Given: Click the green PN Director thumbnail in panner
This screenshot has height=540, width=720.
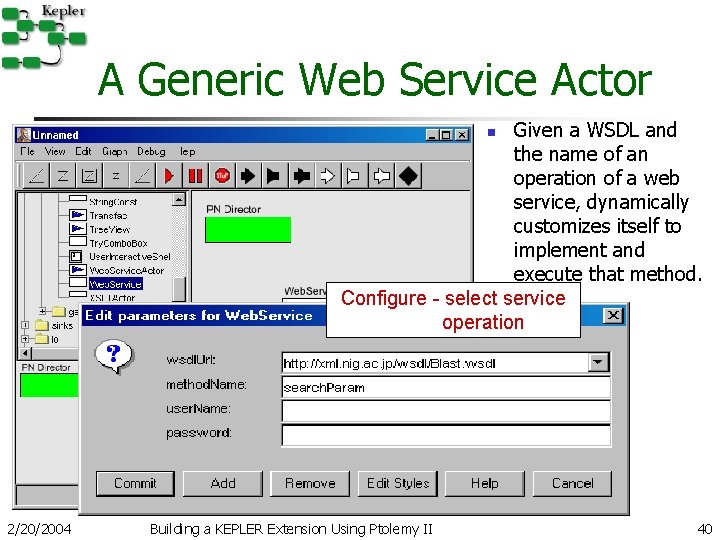Looking at the screenshot, I should click(49, 385).
